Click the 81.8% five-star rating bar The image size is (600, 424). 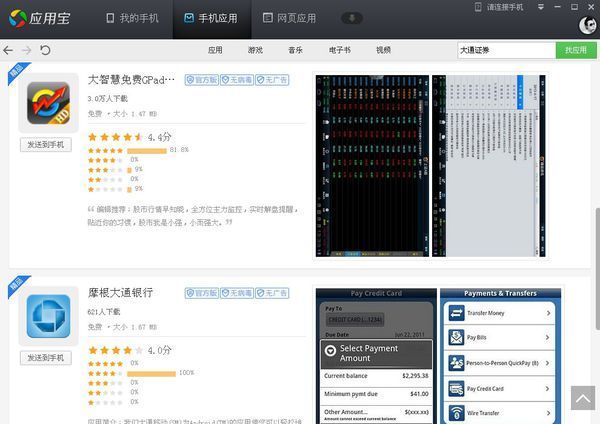147,150
